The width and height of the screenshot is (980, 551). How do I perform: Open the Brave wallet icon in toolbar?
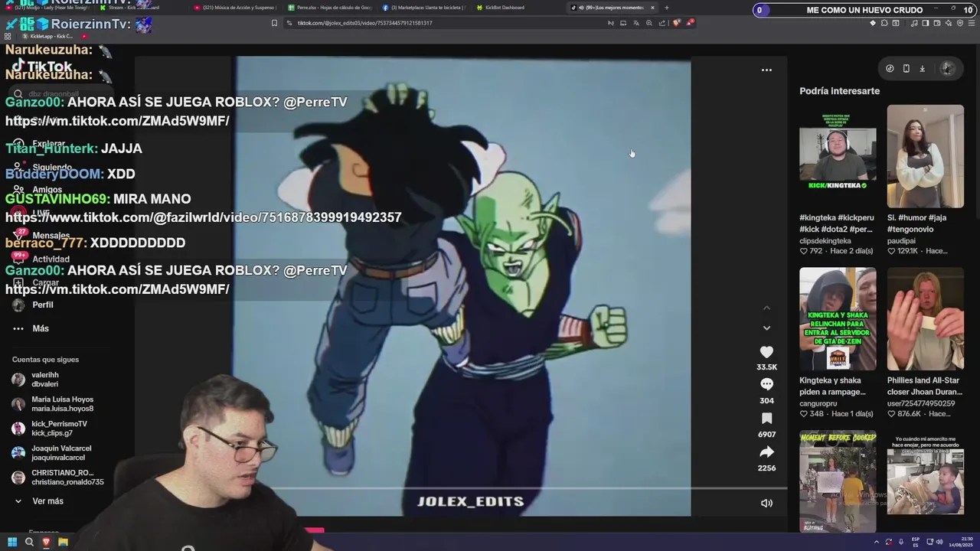point(937,23)
